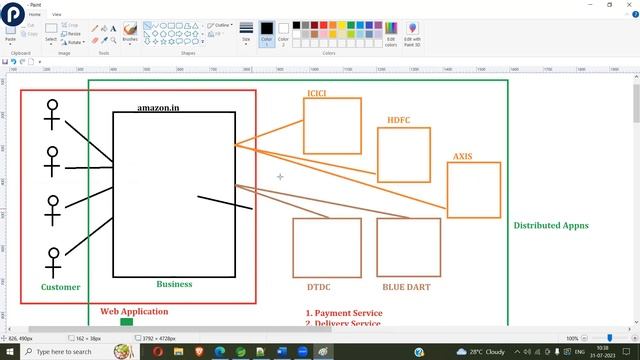This screenshot has height=360, width=640.
Task: Open the Brave browser from the taskbar
Action: [x=199, y=351]
